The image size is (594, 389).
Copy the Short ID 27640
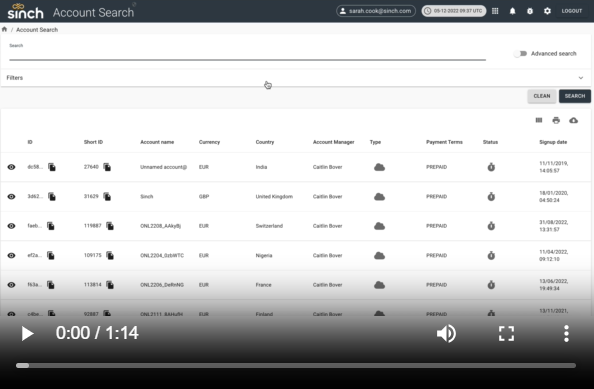[107, 167]
